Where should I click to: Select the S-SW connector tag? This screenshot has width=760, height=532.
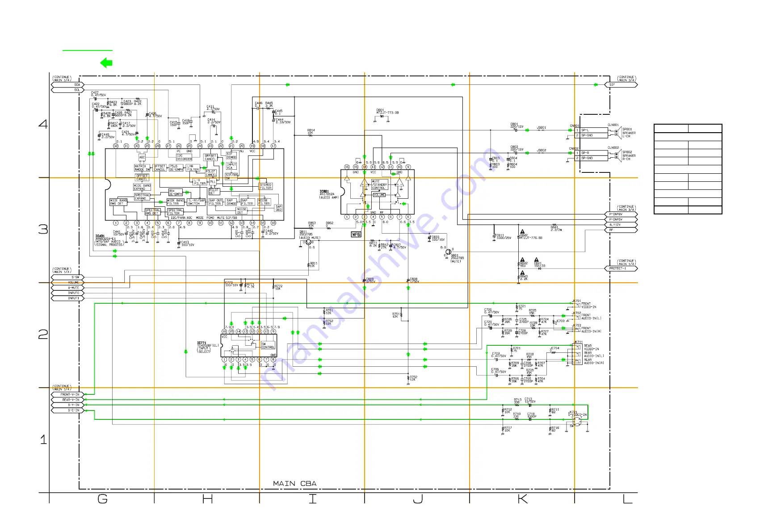[x=68, y=277]
